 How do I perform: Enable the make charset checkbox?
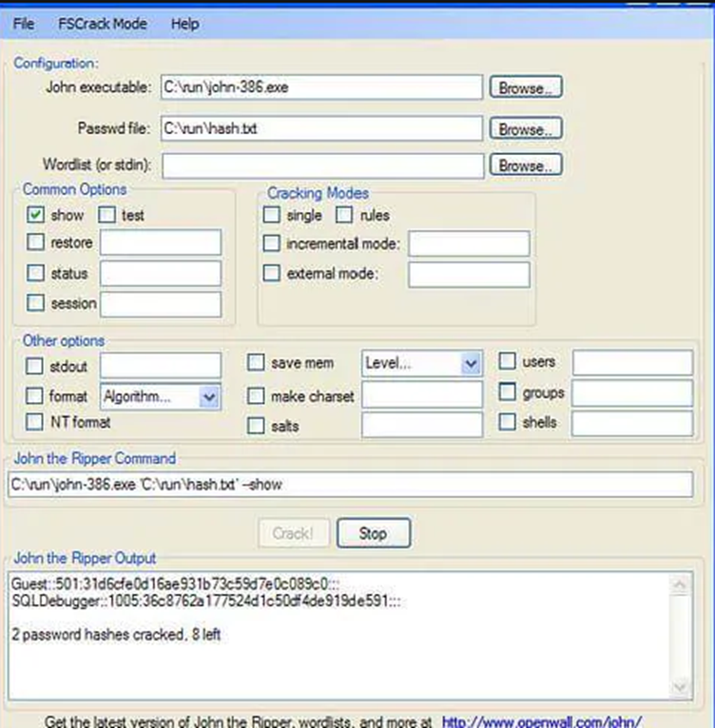click(256, 395)
